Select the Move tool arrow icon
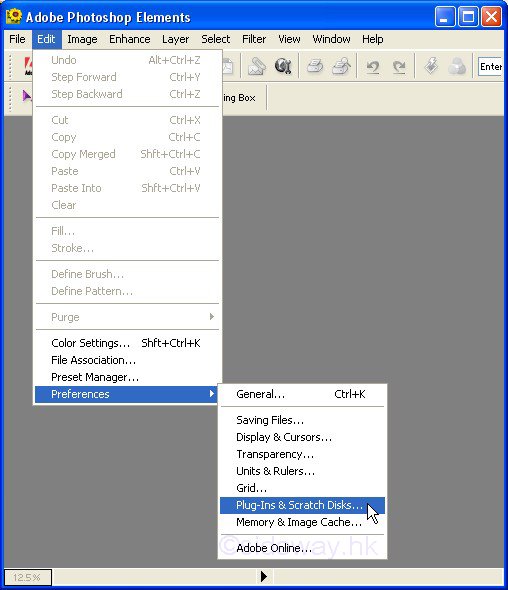 pyautogui.click(x=26, y=96)
